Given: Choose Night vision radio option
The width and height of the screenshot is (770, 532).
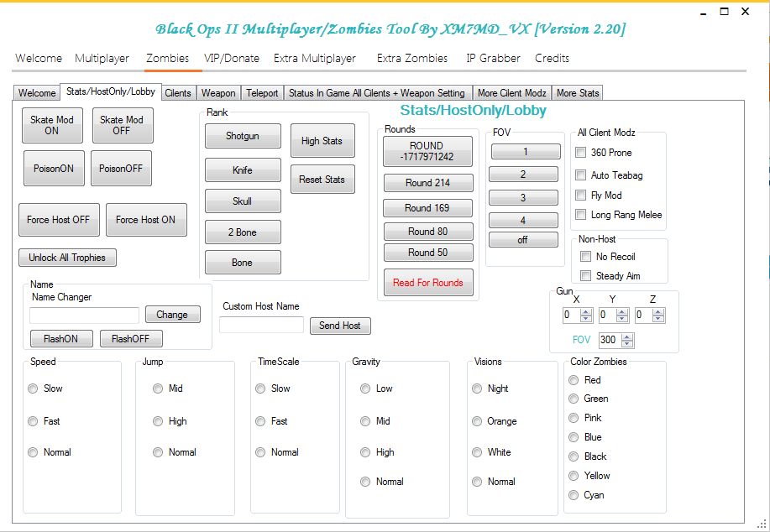Looking at the screenshot, I should tap(477, 389).
